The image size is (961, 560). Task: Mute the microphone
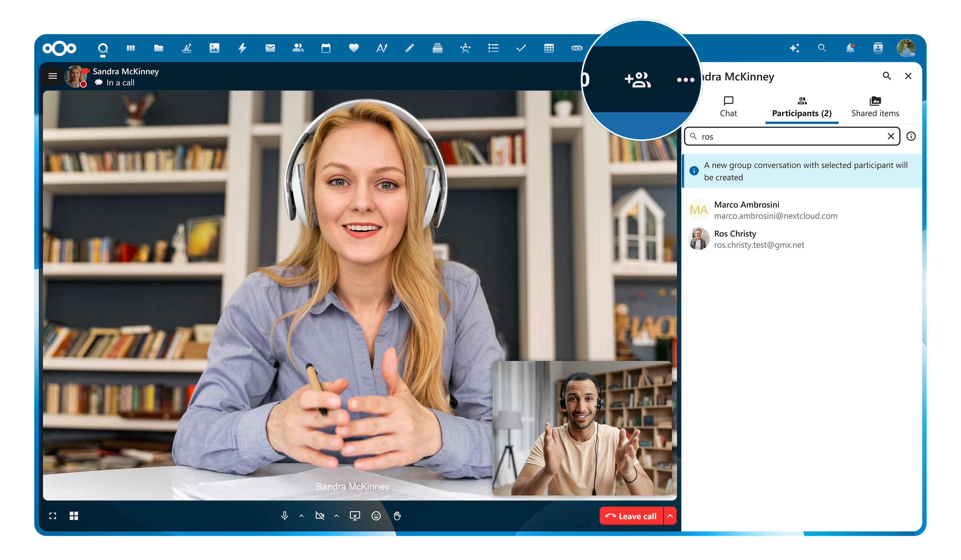point(285,516)
